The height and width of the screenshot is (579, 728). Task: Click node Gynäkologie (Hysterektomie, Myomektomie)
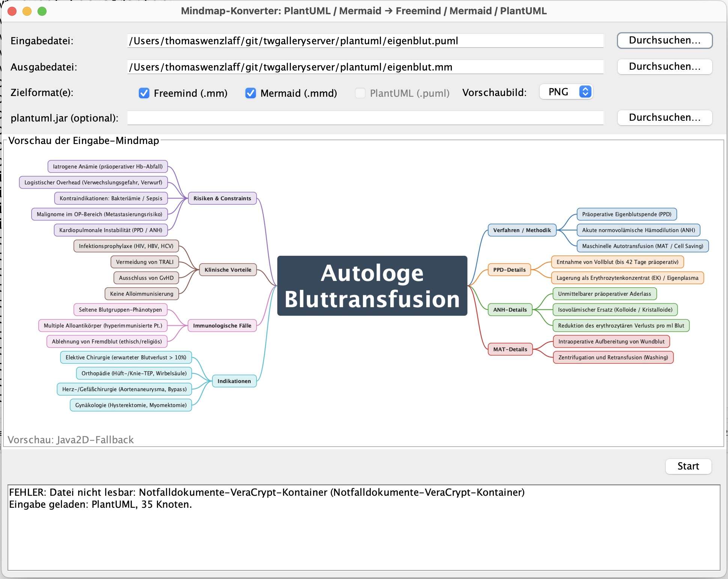coord(131,405)
